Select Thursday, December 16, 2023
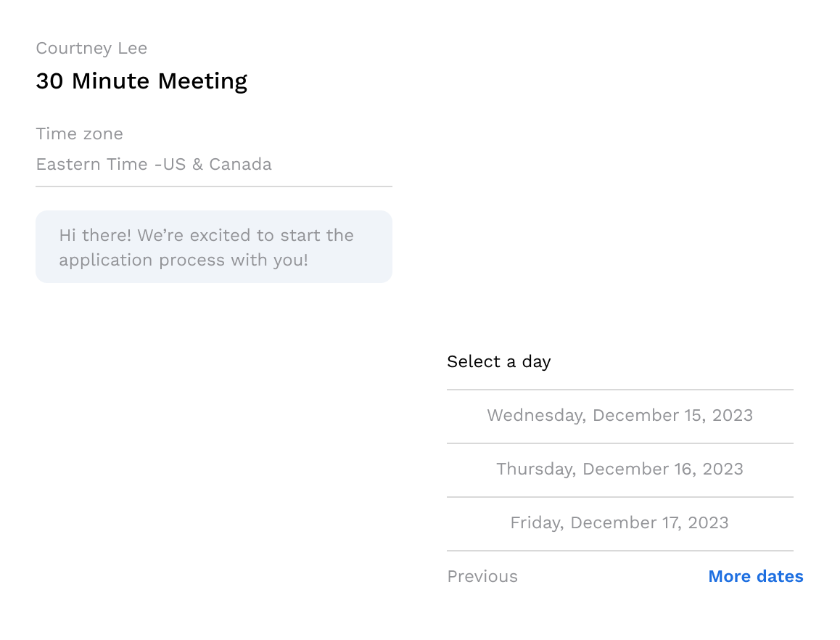Viewport: 840px width, 640px height. [x=619, y=469]
